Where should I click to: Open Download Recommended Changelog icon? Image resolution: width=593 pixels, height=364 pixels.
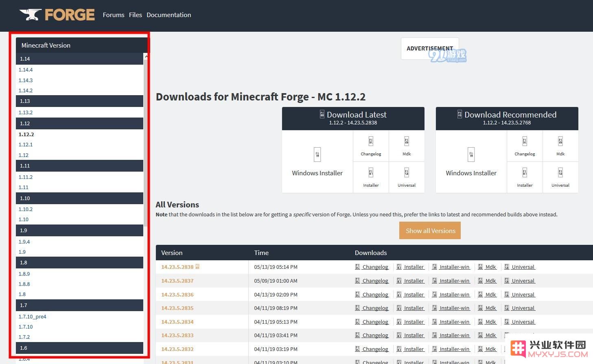point(525,141)
